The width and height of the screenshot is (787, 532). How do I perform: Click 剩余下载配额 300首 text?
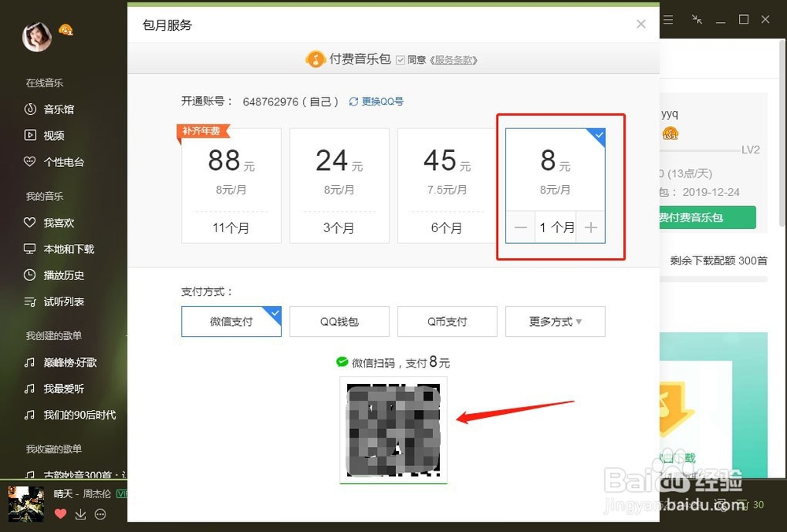pos(719,260)
